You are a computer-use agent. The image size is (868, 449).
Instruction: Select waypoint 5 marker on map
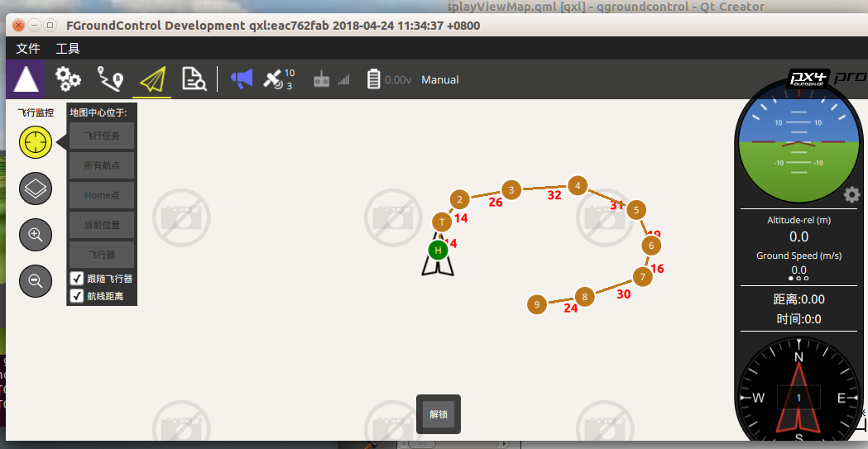[x=636, y=209]
